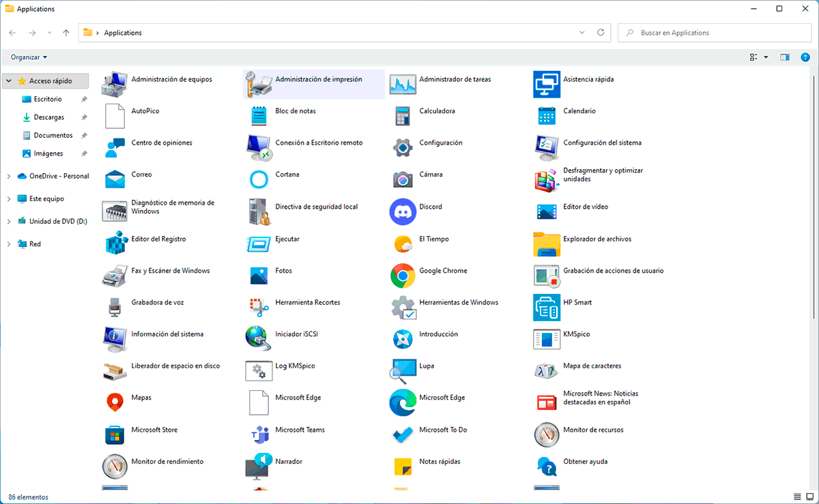The width and height of the screenshot is (819, 504).
Task: Select the "Log KMSpico" label
Action: point(295,366)
